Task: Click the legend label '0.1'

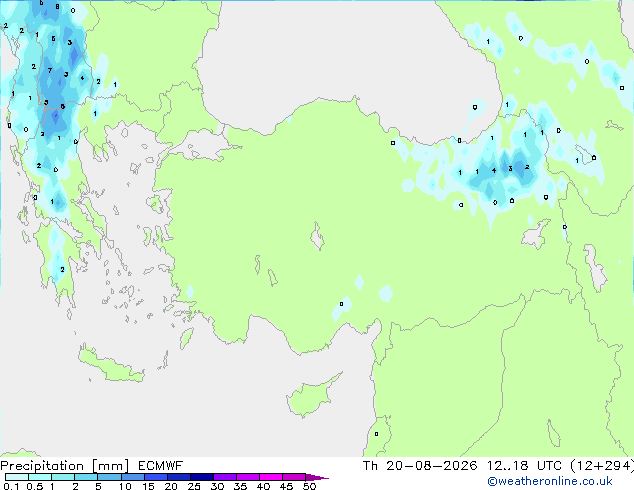Action: tap(11, 486)
